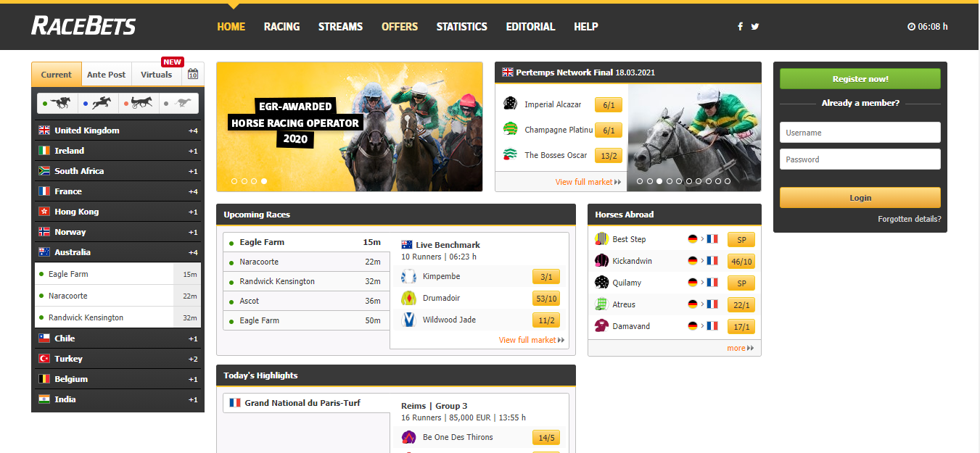Select the Current tab

point(57,75)
